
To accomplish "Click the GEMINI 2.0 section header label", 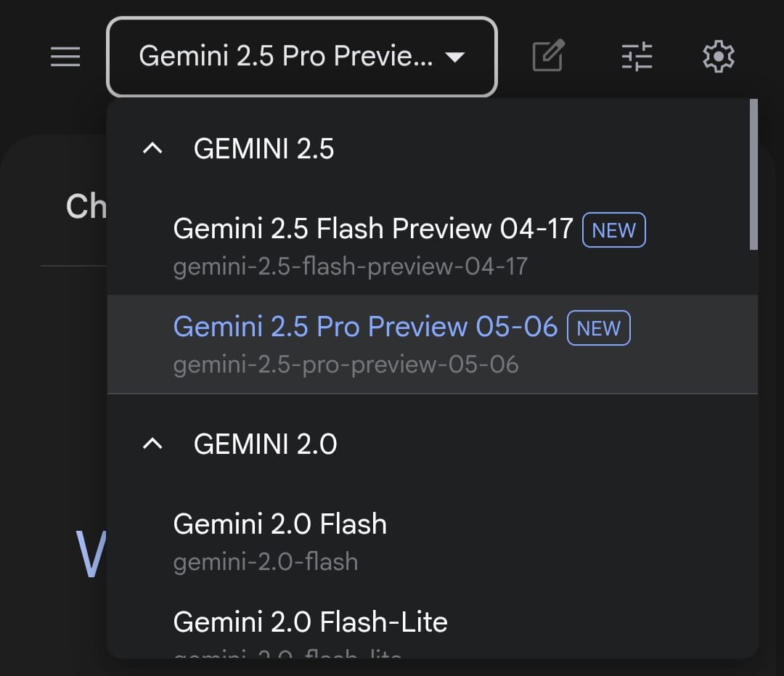I will pos(265,444).
